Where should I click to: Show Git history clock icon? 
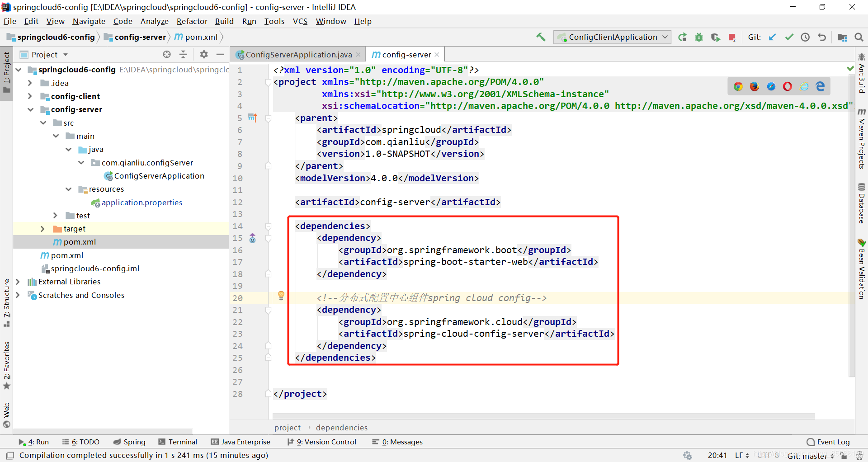(805, 37)
